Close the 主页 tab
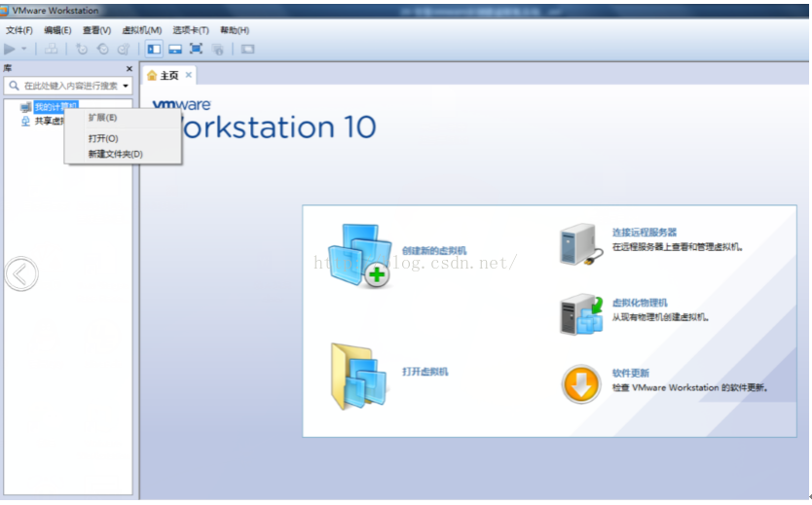The image size is (812, 505). click(x=189, y=75)
